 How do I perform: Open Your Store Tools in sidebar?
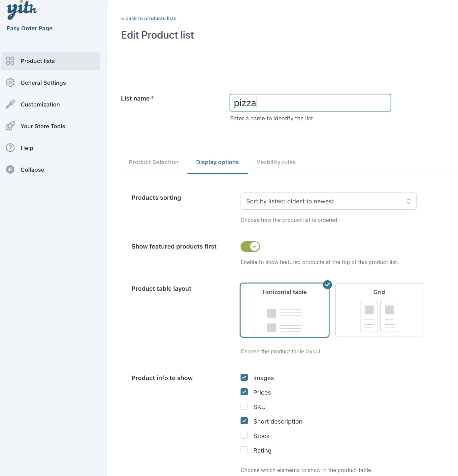[50, 126]
